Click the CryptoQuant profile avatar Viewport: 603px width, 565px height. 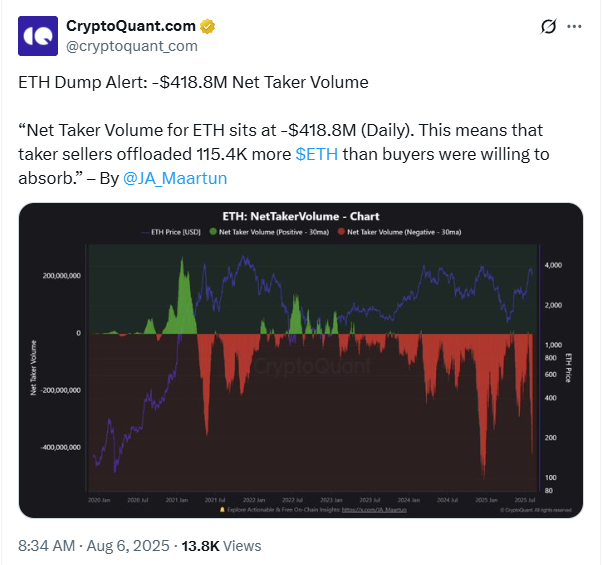(x=38, y=36)
